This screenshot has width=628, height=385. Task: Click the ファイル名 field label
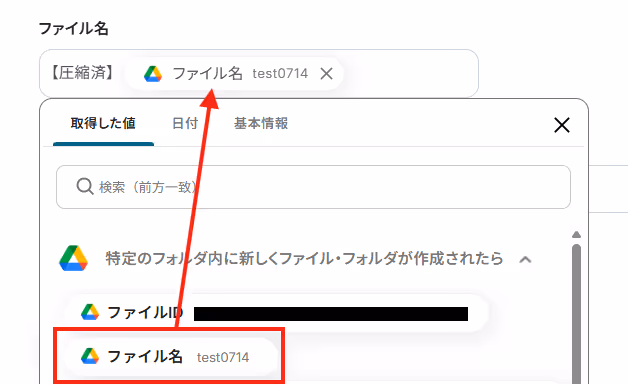point(73,28)
